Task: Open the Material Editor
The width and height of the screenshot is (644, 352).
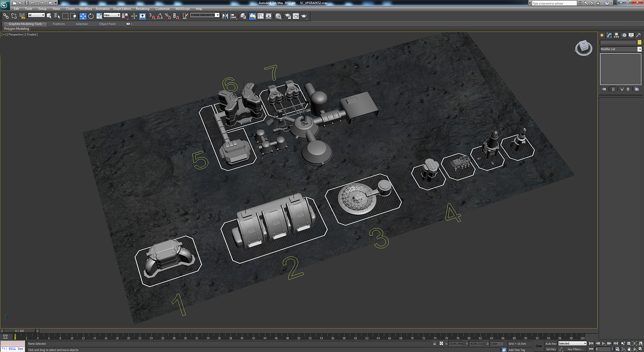Action: click(278, 16)
